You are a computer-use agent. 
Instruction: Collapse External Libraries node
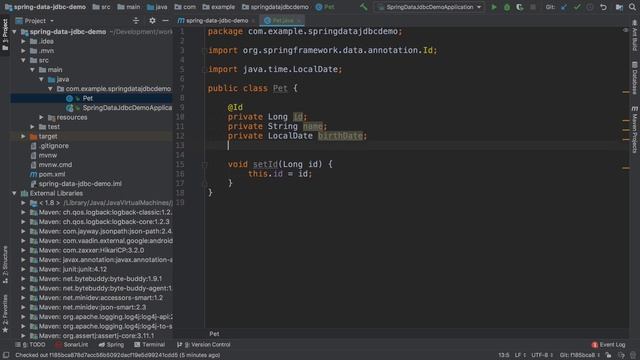15,193
